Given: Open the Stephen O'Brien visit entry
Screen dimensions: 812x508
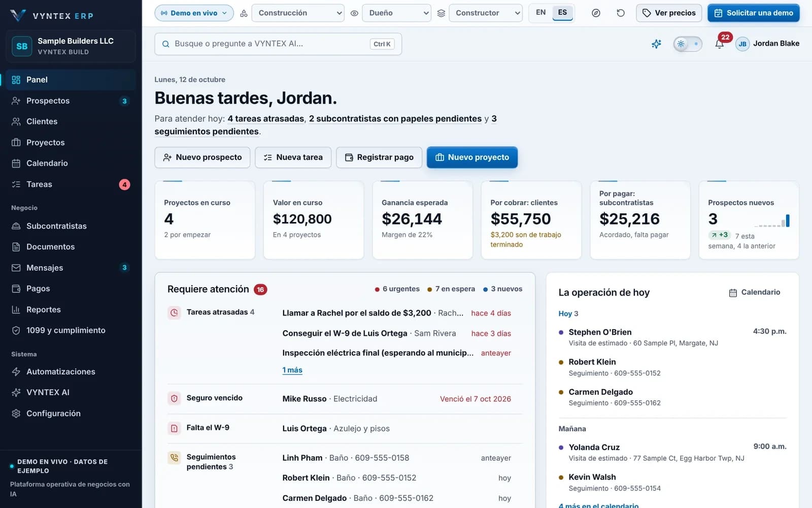Looking at the screenshot, I should [672, 337].
